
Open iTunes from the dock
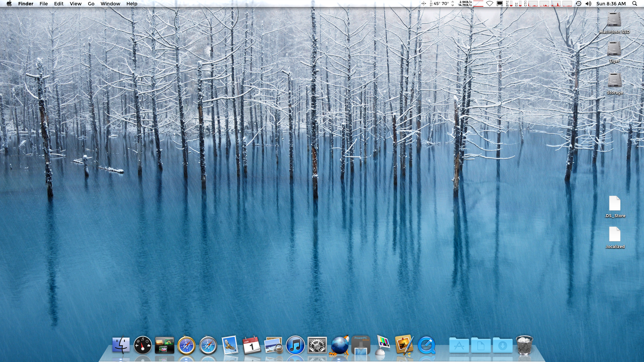[x=295, y=345]
